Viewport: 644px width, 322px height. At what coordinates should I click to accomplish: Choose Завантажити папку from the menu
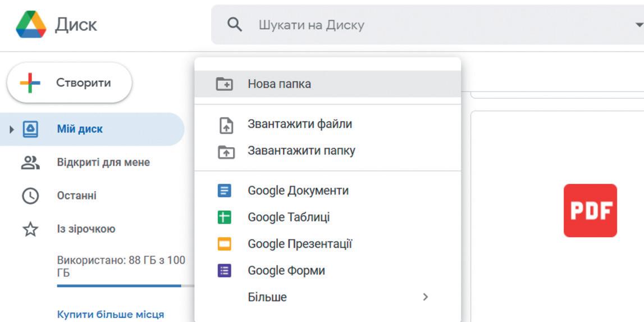(x=328, y=151)
